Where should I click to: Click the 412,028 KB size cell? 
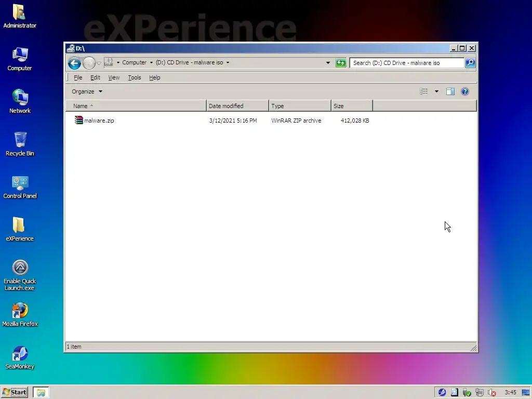coord(354,121)
